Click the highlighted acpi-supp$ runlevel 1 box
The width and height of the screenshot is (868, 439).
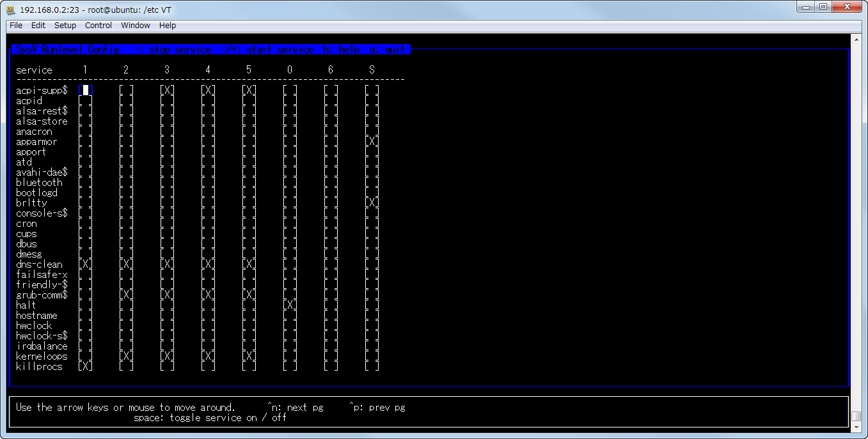pos(85,91)
